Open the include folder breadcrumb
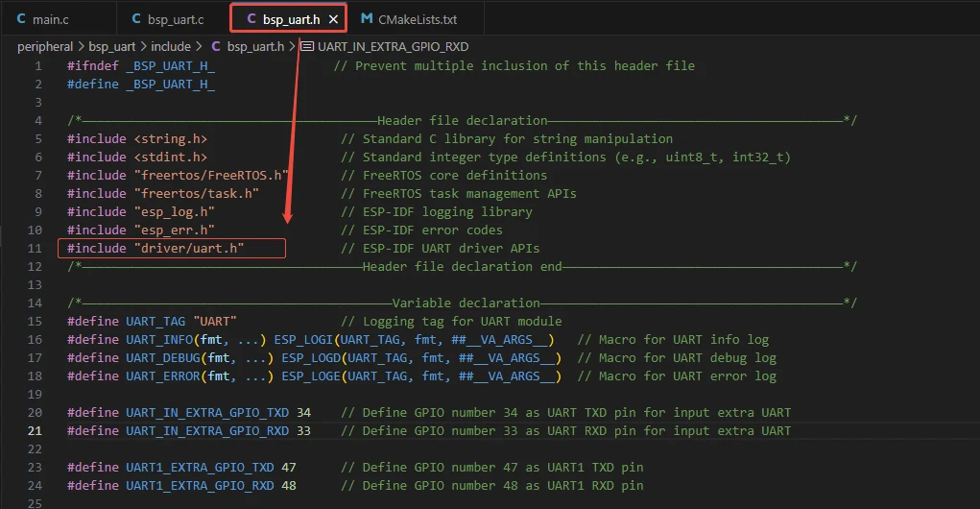980x509 pixels. (170, 46)
